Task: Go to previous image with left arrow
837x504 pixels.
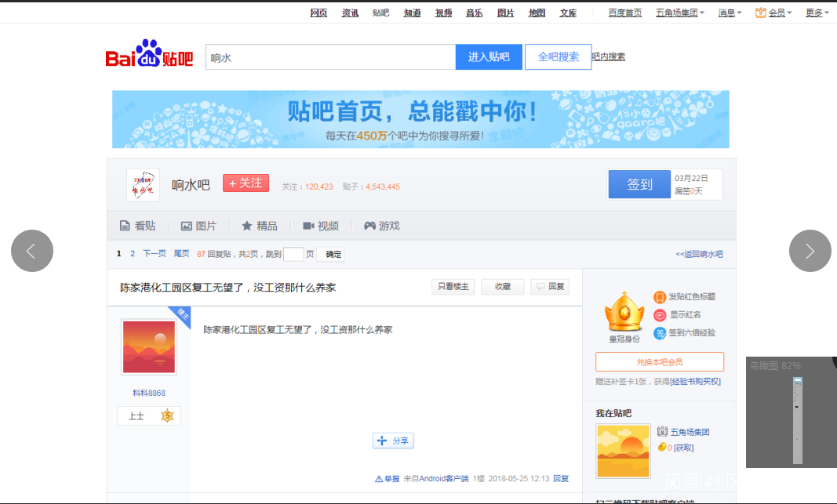Action: click(32, 251)
